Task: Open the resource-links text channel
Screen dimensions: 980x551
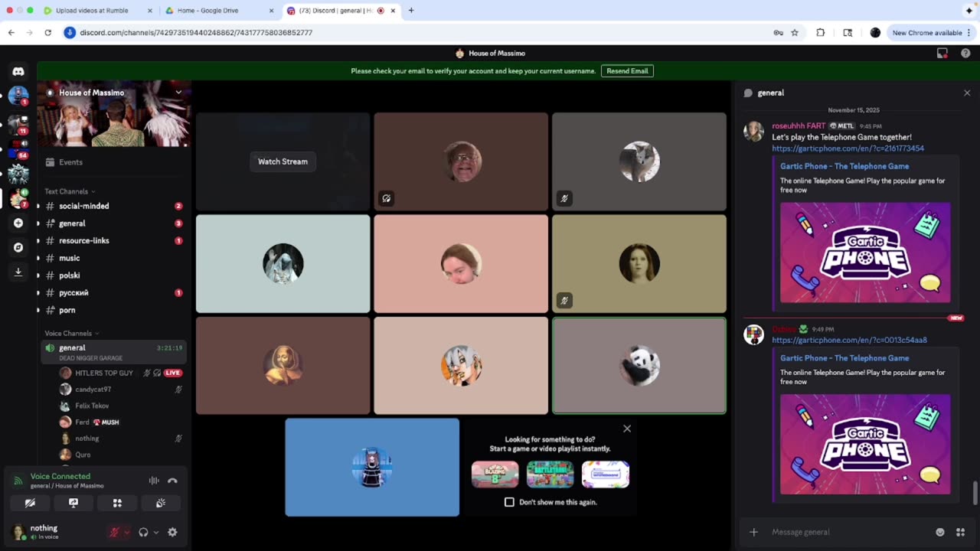Action: pos(113,240)
